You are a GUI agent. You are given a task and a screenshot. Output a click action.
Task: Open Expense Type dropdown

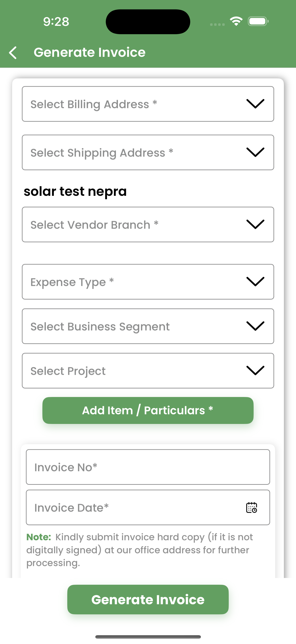coord(148,282)
